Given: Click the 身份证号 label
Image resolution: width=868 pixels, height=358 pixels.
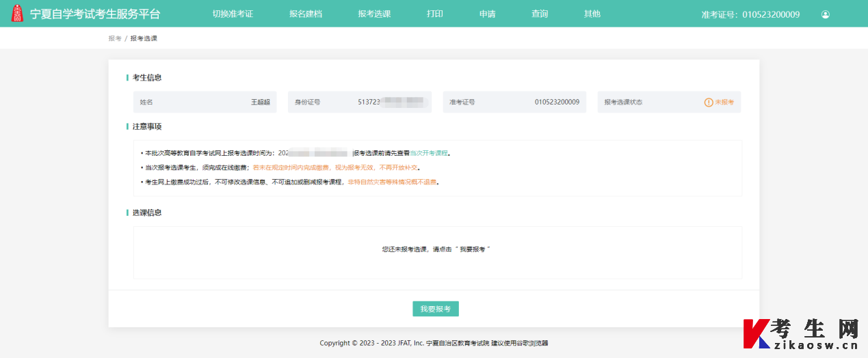Looking at the screenshot, I should tap(308, 102).
